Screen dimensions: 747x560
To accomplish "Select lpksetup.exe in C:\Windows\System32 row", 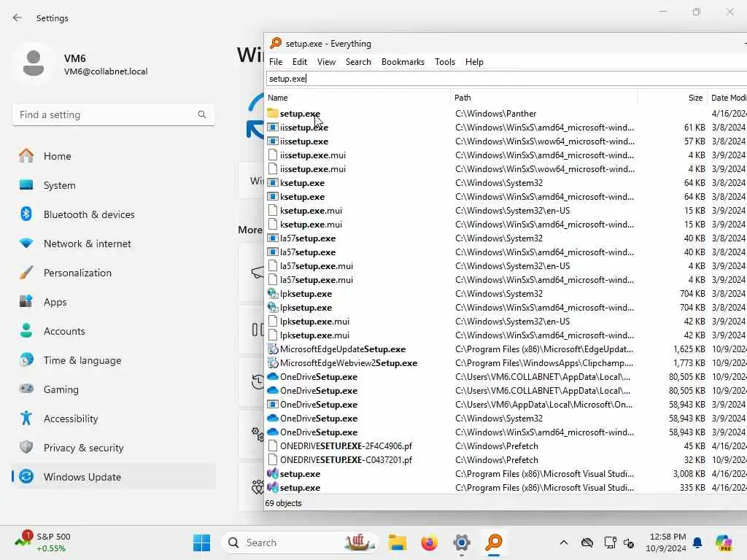I will click(506, 294).
